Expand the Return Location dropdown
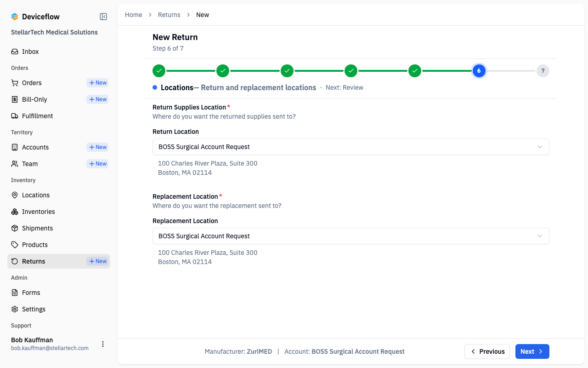588x368 pixels. click(x=351, y=147)
